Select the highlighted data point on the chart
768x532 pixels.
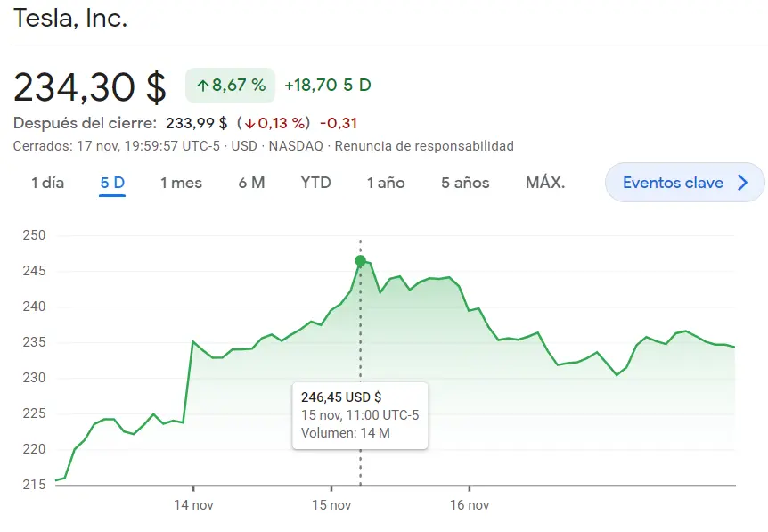[x=360, y=260]
